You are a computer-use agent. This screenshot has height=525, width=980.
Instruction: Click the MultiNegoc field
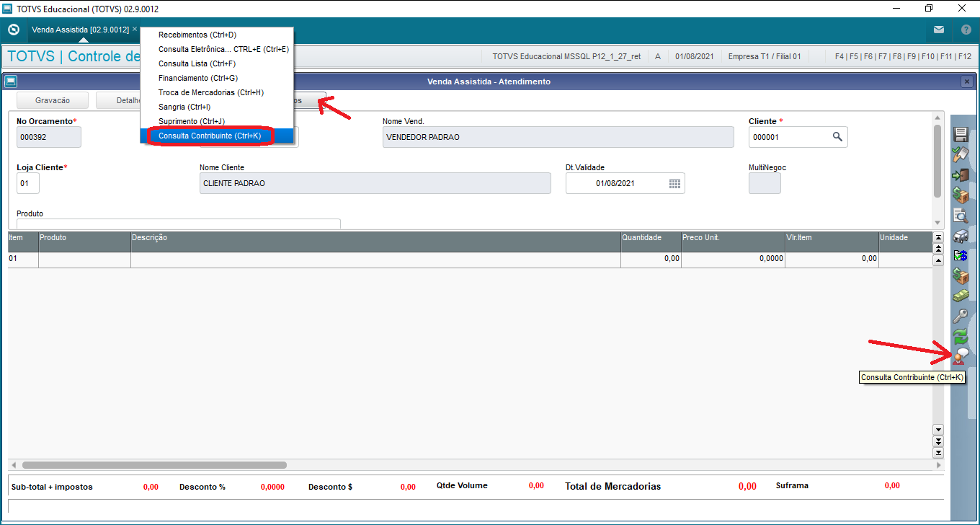click(765, 183)
